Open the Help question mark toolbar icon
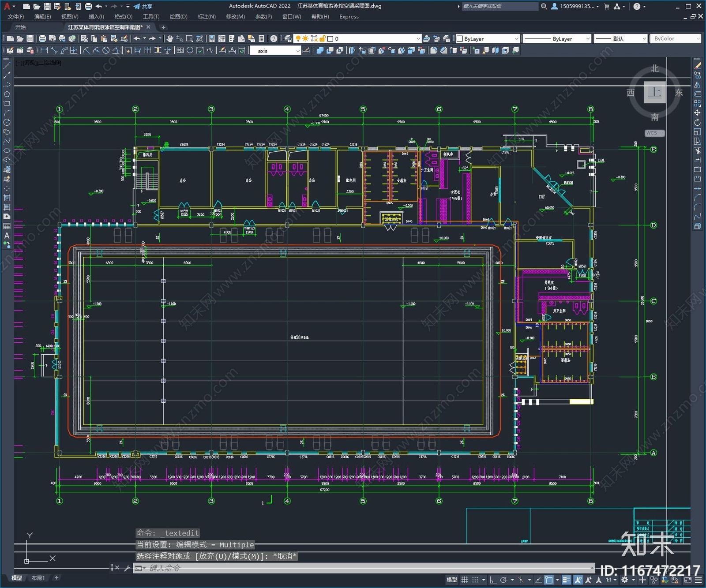Image resolution: width=706 pixels, height=588 pixels. point(274,39)
